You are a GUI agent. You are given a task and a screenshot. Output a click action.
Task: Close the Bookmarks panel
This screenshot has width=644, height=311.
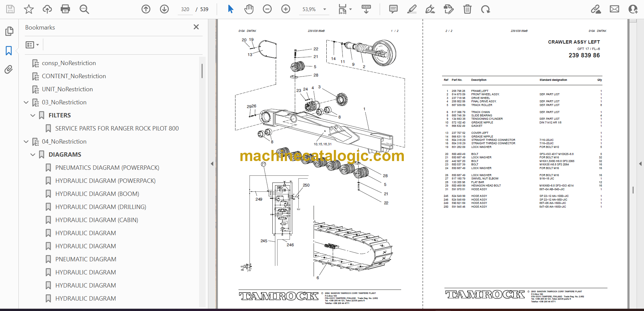196,27
